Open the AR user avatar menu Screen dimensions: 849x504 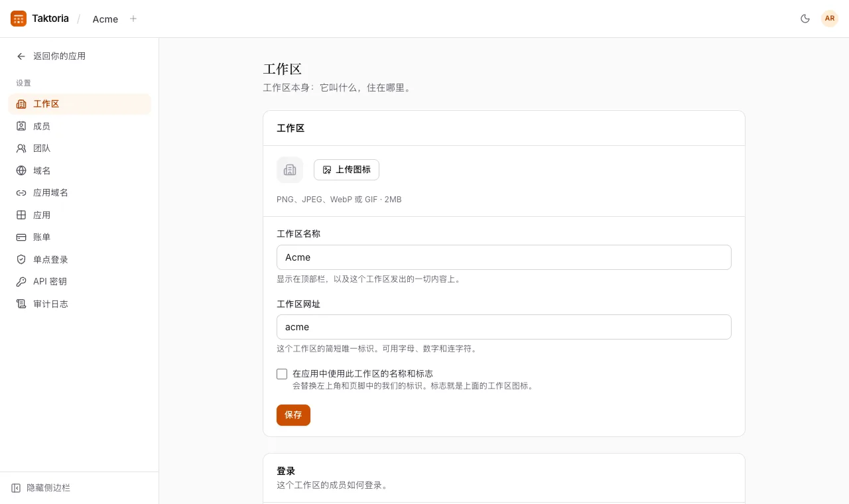pyautogui.click(x=830, y=19)
